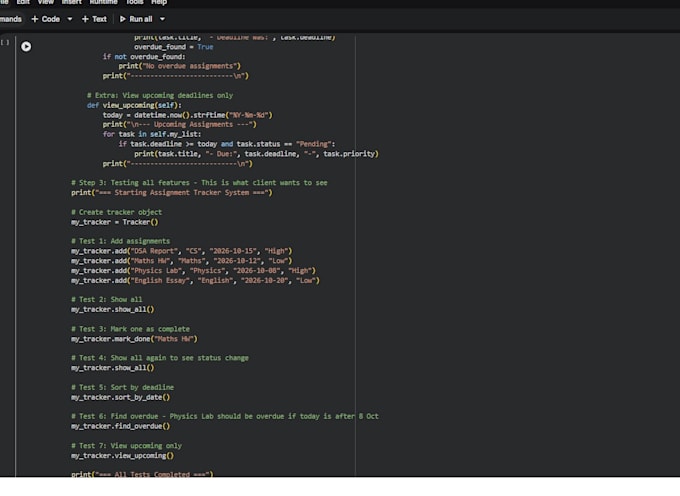Image resolution: width=680 pixels, height=496 pixels.
Task: Click the line adding 'Maths HW' assignment
Action: click(181, 261)
